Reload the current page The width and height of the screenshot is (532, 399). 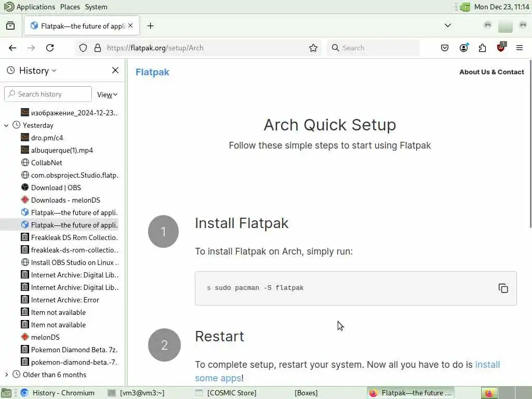coord(50,48)
